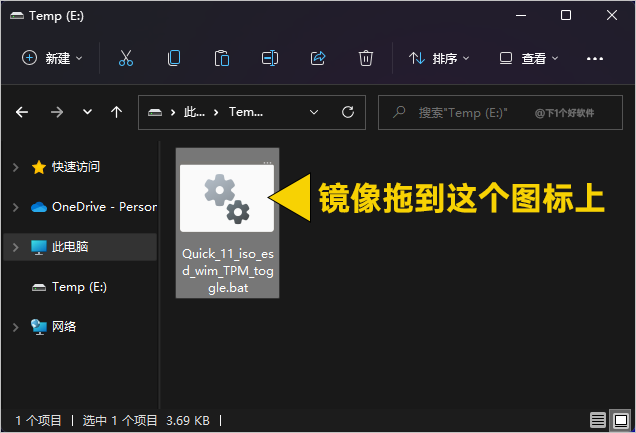Screen dimensions: 636x433
Task: Open the three-dot See more menu
Action: 595,58
